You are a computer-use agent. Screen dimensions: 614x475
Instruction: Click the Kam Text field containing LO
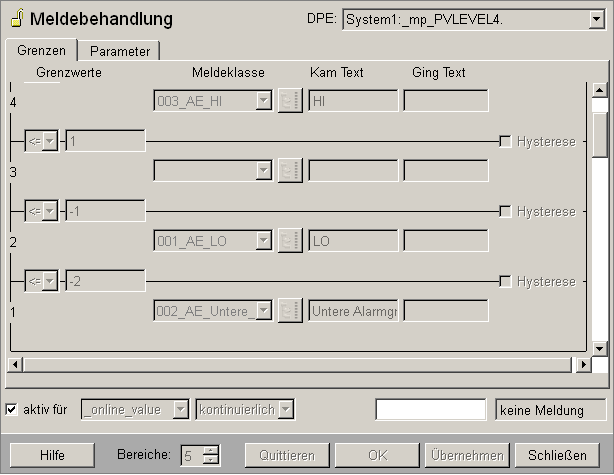coord(353,240)
